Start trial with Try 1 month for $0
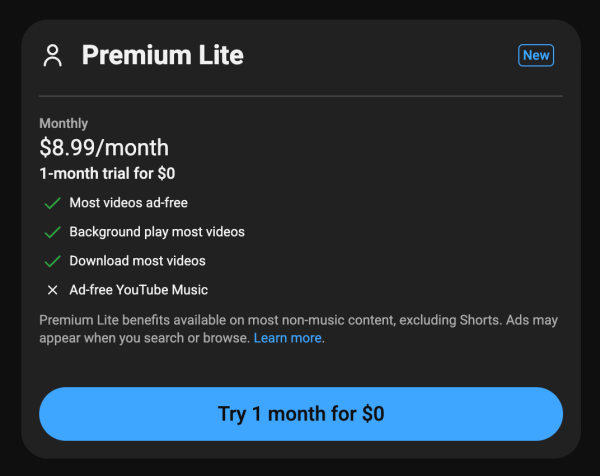600x476 pixels. pyautogui.click(x=301, y=414)
